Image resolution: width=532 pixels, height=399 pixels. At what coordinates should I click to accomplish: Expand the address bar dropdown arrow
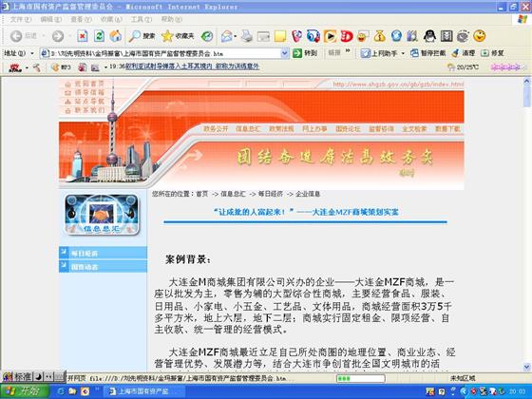tap(285, 53)
